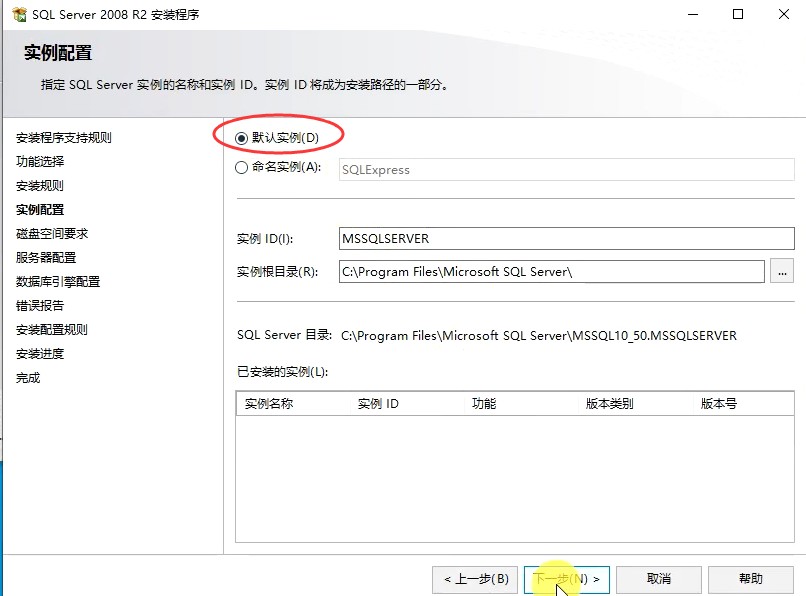The height and width of the screenshot is (596, 806).
Task: Click the 实例 ID column header
Action: pos(407,404)
